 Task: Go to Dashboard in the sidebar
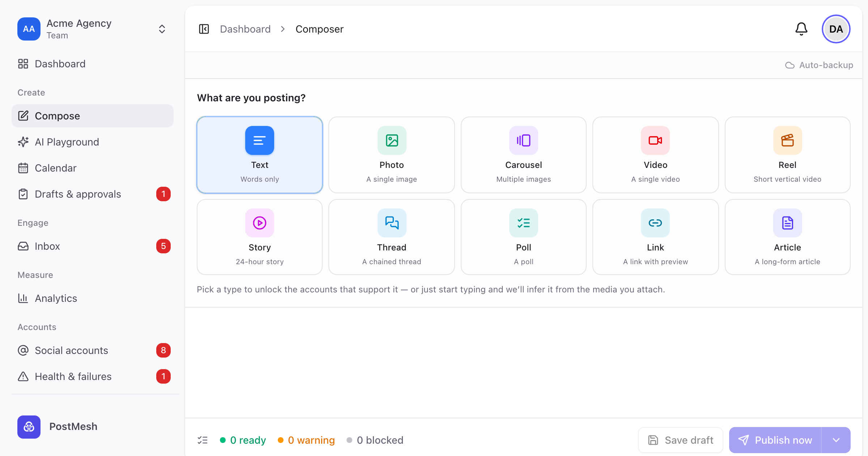click(x=93, y=64)
